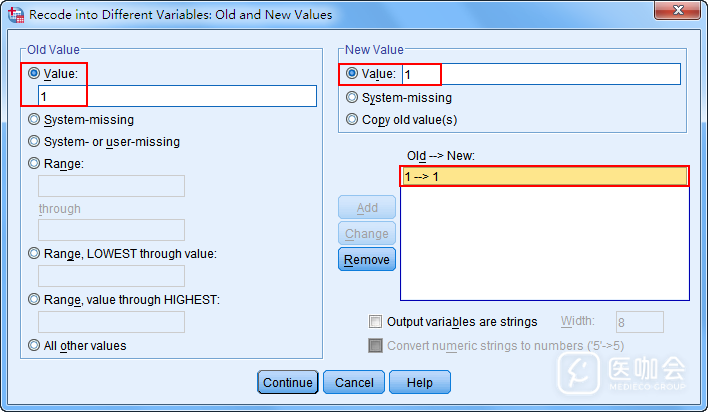Click the Old Value text input field
Screen dimensions: 708x412
pos(176,96)
